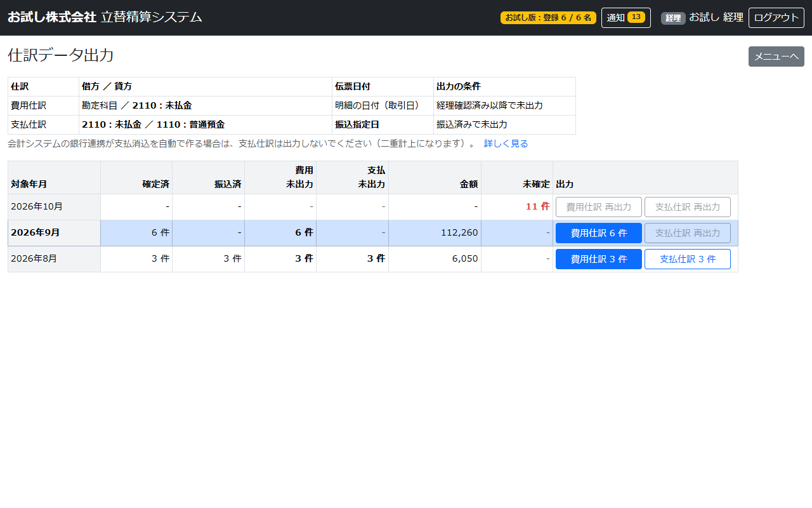Click the お試し版 登録 6/6 名 badge
Viewport: 812px width, 508px height.
tap(548, 18)
